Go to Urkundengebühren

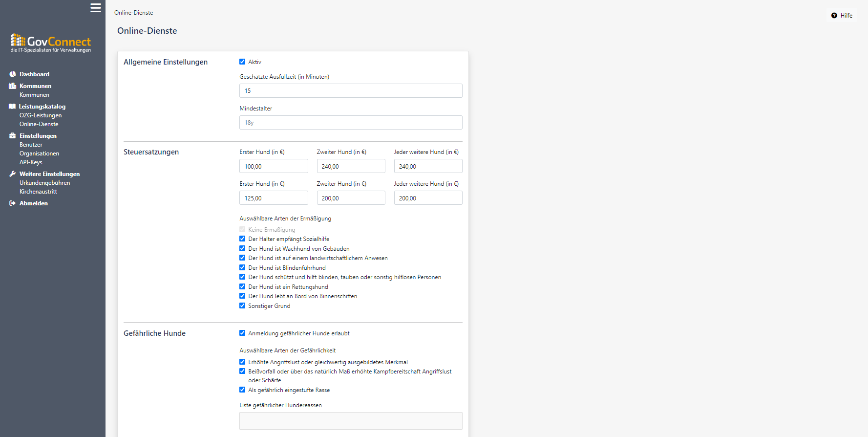44,183
